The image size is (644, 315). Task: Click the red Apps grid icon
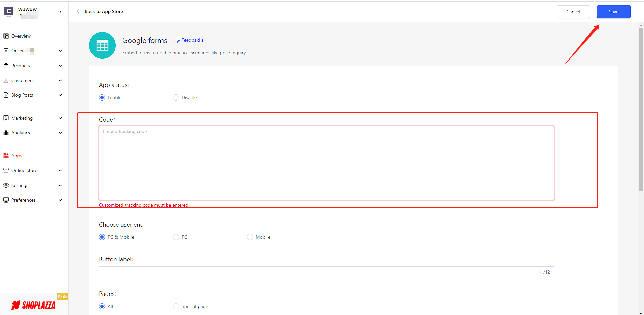[6, 156]
